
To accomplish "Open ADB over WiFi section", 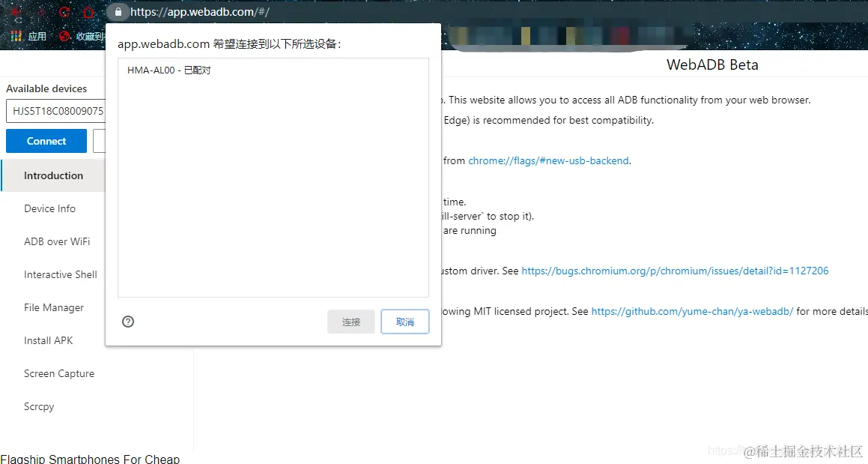I will click(x=56, y=241).
